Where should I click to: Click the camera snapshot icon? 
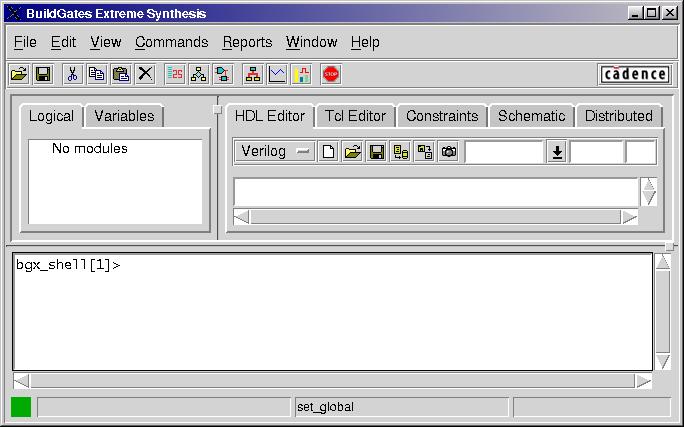point(448,152)
